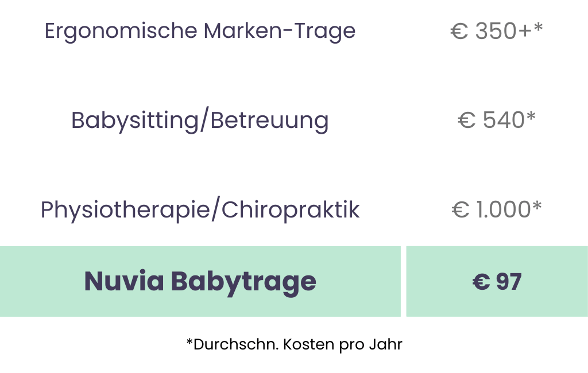Select the € 1.000* price
588x373 pixels.
point(496,210)
